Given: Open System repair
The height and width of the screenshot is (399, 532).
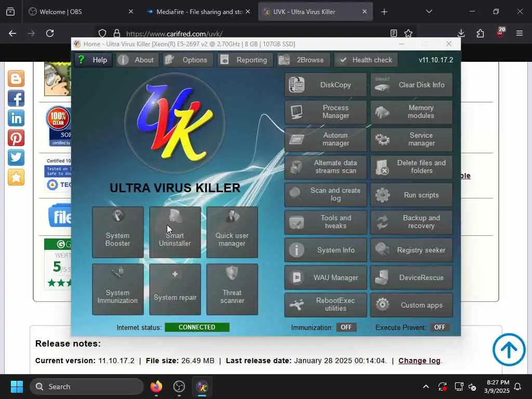Looking at the screenshot, I should pyautogui.click(x=175, y=289).
